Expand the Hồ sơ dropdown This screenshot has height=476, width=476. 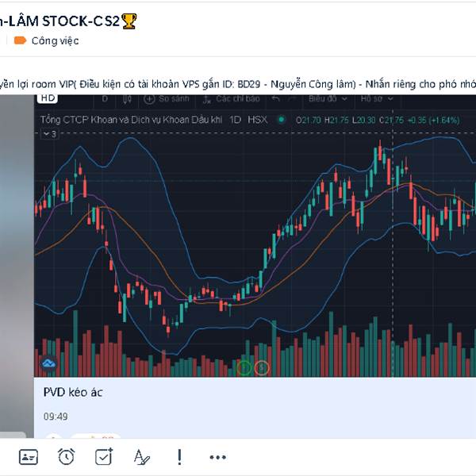[377, 98]
